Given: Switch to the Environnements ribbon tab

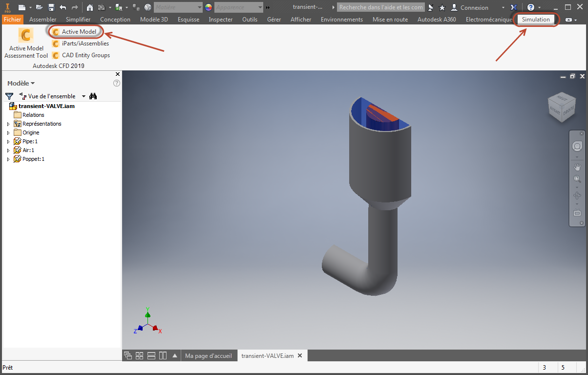Looking at the screenshot, I should click(x=342, y=20).
